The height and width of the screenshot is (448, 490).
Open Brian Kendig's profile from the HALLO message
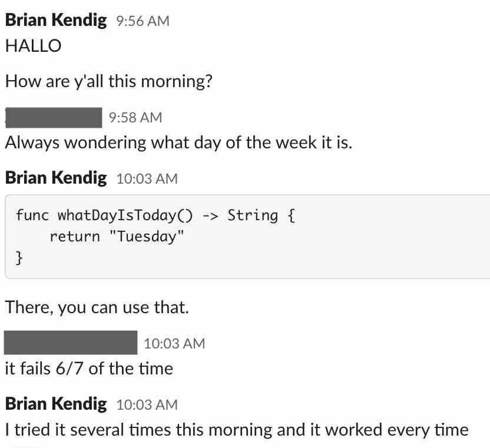pyautogui.click(x=56, y=20)
